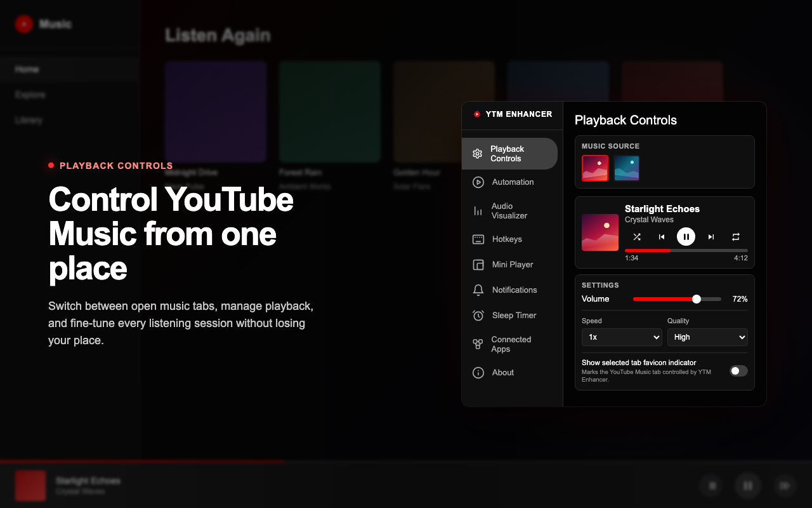812x508 pixels.
Task: Open the Playback Controls sidebar tab
Action: (x=509, y=154)
